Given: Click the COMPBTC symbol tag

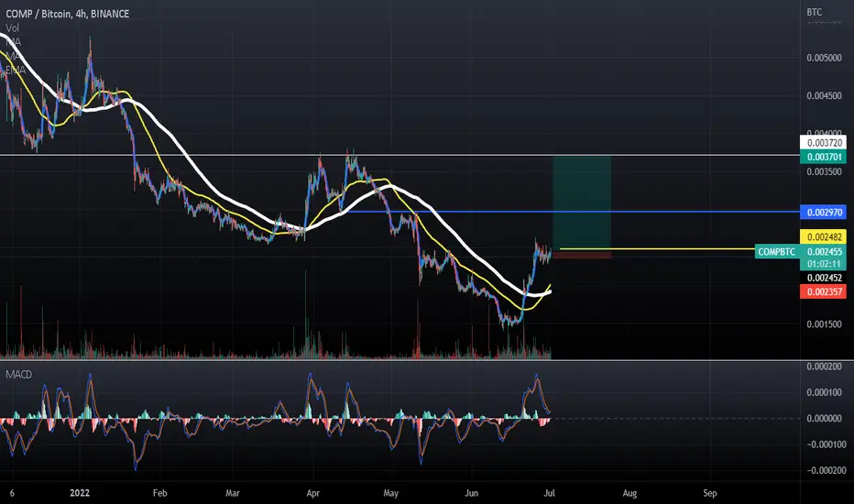Looking at the screenshot, I should [777, 252].
